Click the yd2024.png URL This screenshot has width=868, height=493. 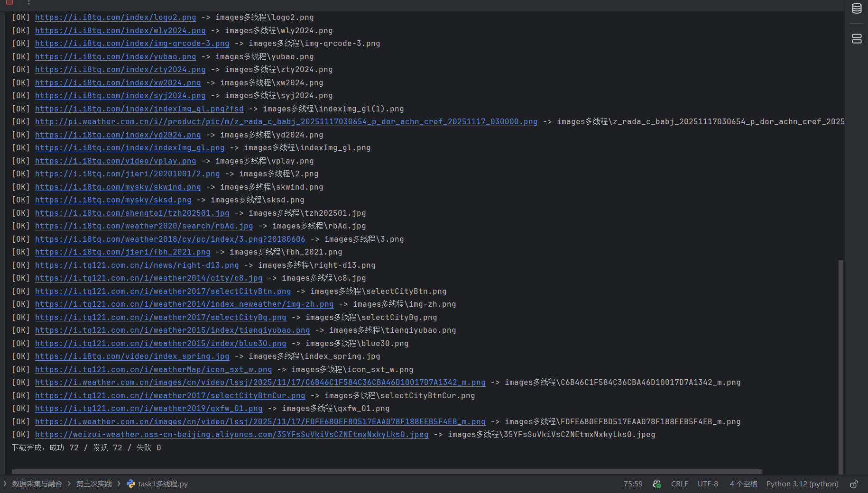coord(118,135)
